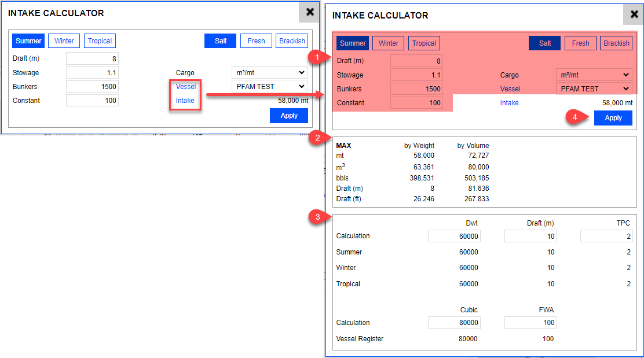Screen dimensions: 644x358
Task: Click red marker 4 beside Apply button
Action: [574, 116]
